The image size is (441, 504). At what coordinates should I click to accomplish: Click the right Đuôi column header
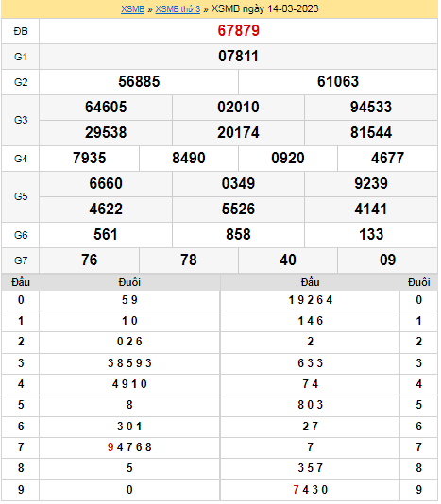tap(418, 282)
